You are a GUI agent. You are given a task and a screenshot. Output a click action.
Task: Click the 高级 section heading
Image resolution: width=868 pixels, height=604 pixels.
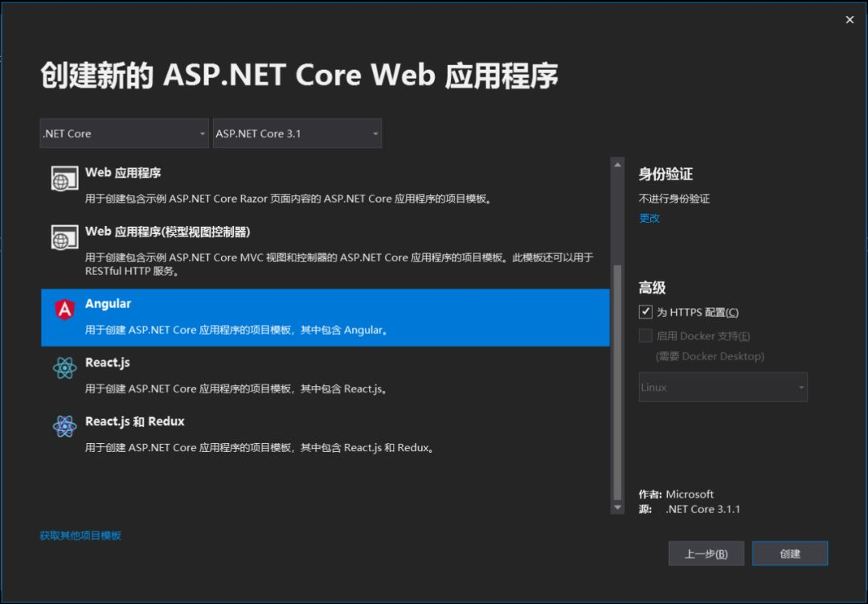(652, 288)
